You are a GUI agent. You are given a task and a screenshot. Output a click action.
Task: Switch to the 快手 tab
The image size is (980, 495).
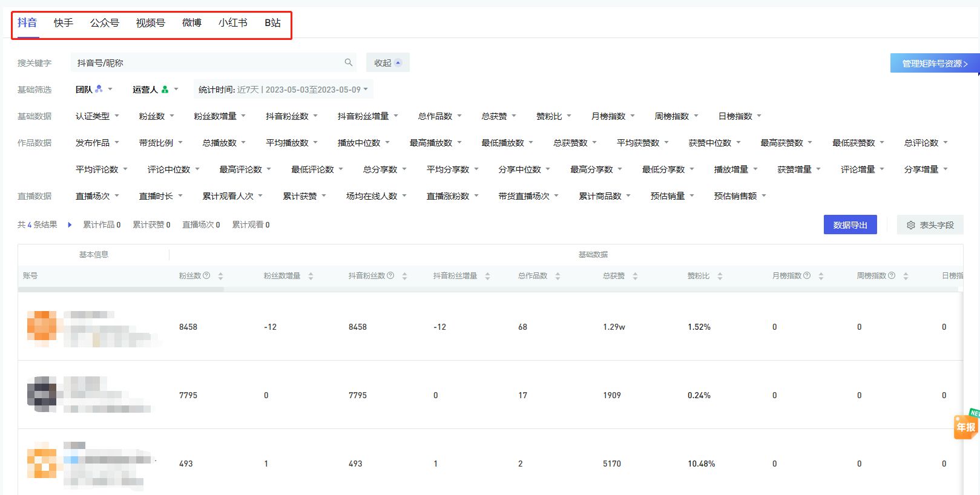pyautogui.click(x=64, y=23)
